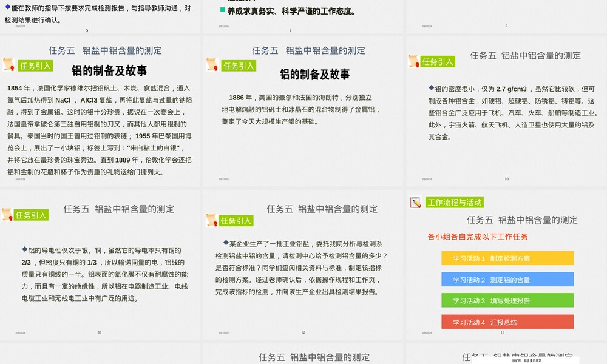Click page number 12 on the 某企业生产 slide
Screen dimensions: 607x364
(x=303, y=332)
